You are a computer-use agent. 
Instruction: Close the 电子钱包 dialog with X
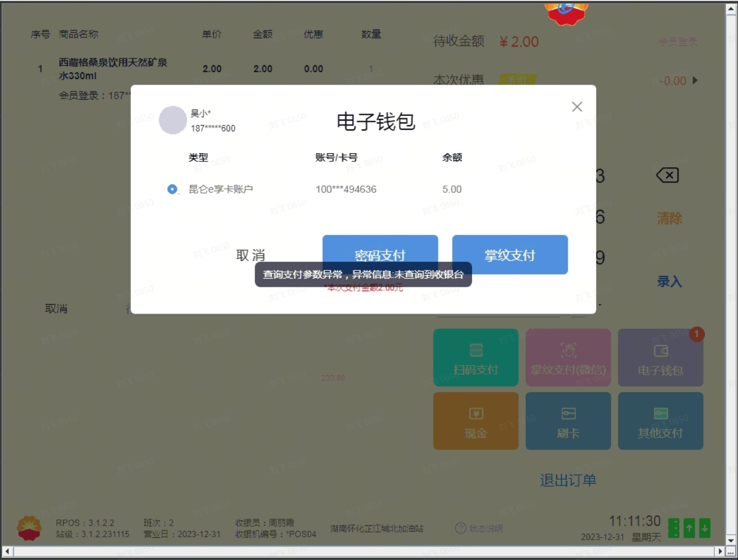577,107
